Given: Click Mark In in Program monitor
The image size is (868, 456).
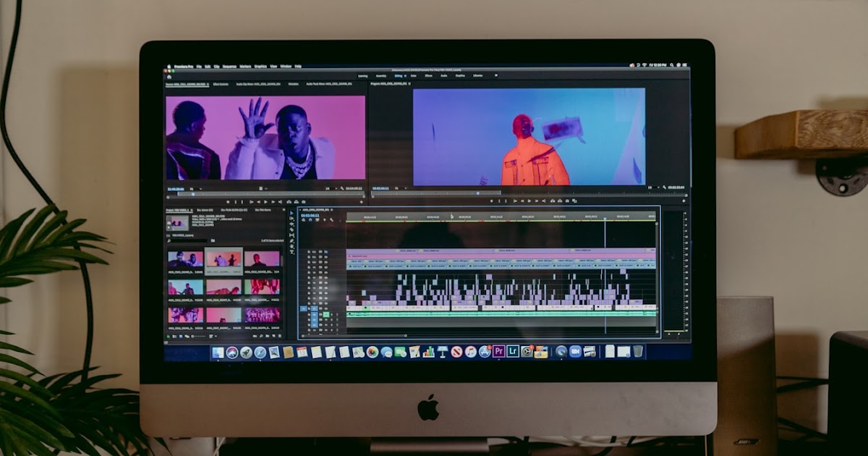Looking at the screenshot, I should (x=500, y=201).
